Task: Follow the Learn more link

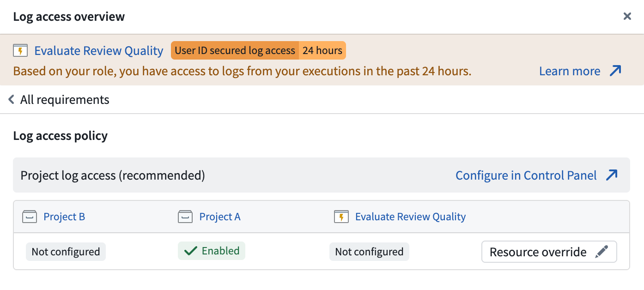Action: click(x=580, y=71)
